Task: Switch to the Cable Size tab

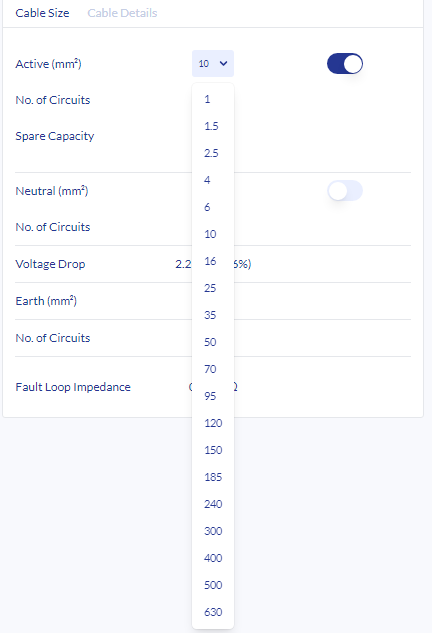Action: tap(42, 13)
